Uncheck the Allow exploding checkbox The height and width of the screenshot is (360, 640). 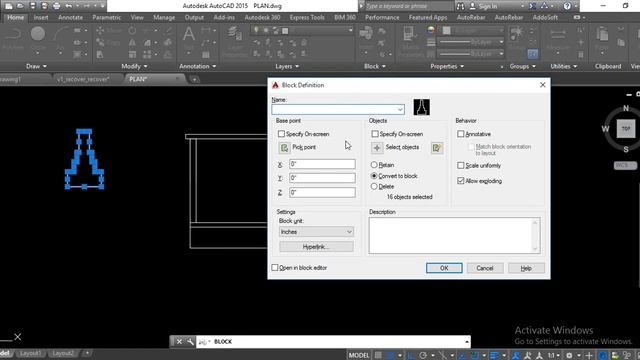tap(461, 181)
